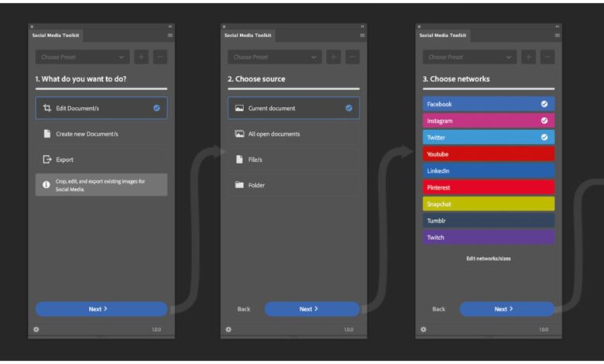This screenshot has width=604, height=364.
Task: Select the red Youtube network bar
Action: click(489, 154)
